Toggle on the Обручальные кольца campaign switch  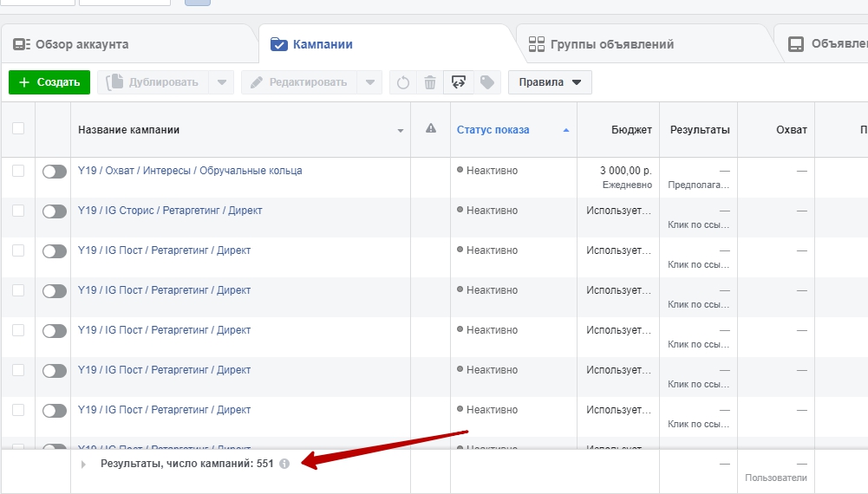pos(54,172)
